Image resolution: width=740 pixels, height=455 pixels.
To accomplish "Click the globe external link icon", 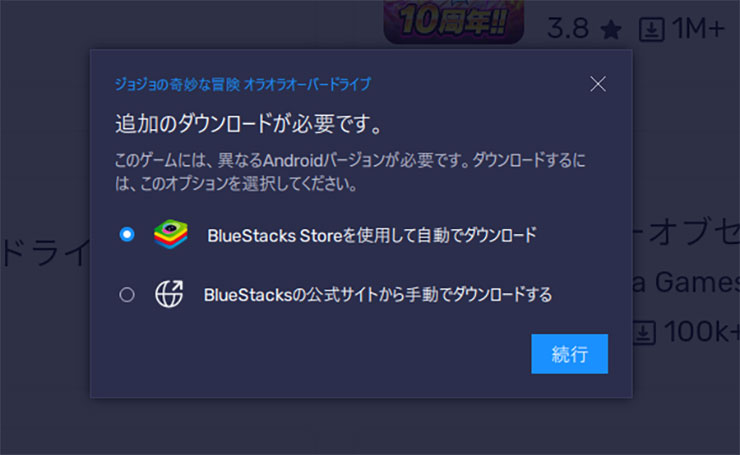I will click(169, 294).
